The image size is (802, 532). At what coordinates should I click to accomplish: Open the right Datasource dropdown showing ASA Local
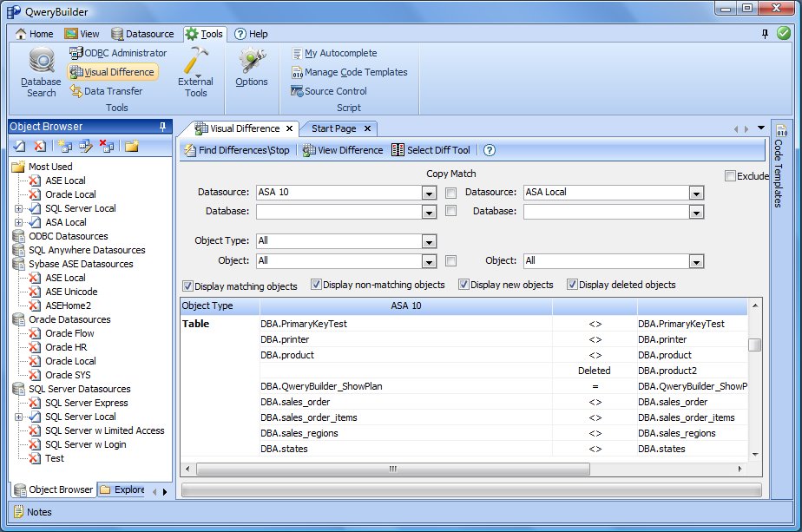coord(696,193)
